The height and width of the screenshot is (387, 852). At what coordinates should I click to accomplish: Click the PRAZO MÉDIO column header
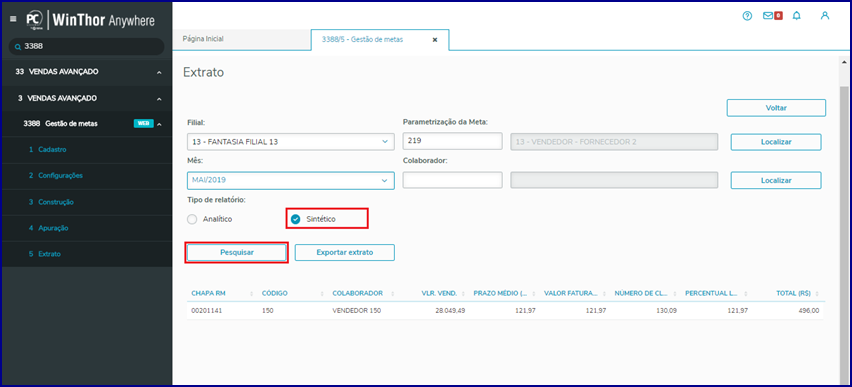click(500, 294)
